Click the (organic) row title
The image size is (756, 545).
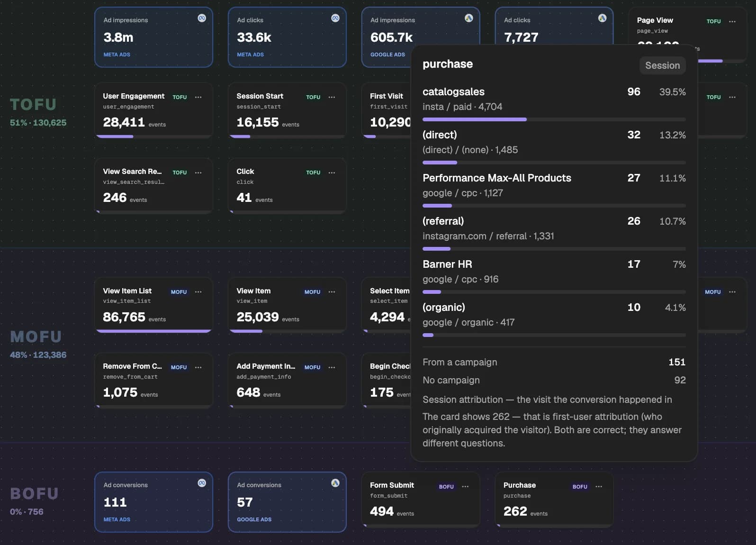coord(444,307)
